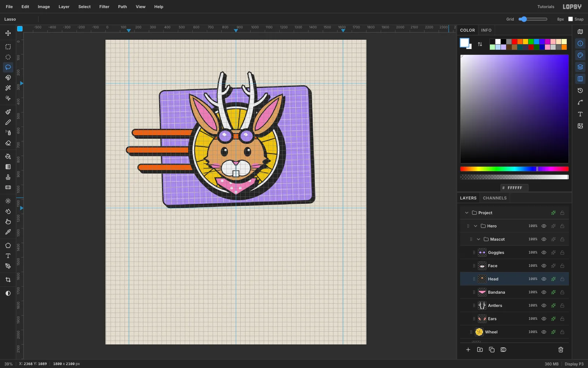This screenshot has width=588, height=368.
Task: Collapse the Mascot folder
Action: pos(478,239)
